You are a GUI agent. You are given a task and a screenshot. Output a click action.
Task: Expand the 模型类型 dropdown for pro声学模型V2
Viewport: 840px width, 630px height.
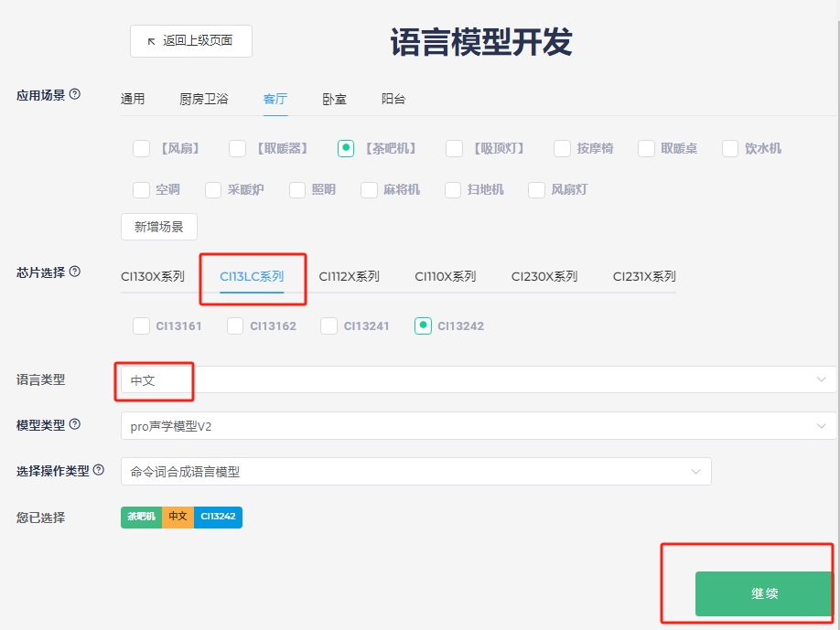476,425
